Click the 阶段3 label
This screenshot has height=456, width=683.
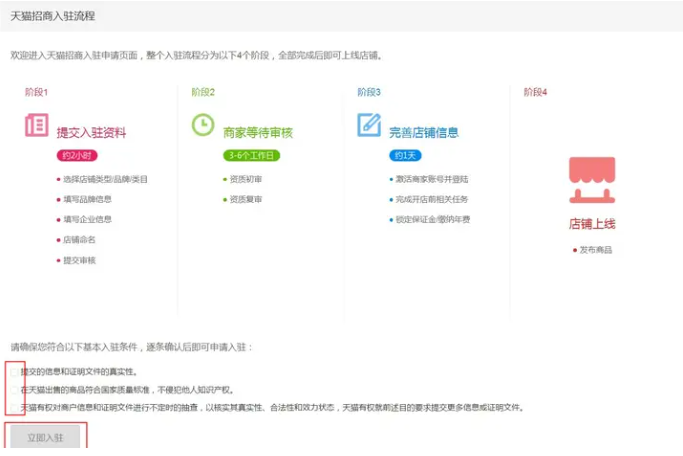click(369, 92)
